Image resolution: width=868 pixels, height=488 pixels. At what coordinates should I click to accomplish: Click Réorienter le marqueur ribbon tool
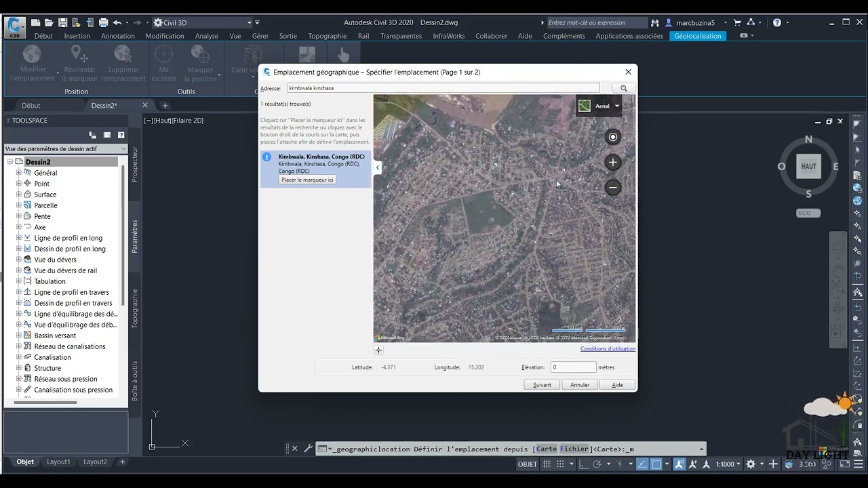[79, 64]
